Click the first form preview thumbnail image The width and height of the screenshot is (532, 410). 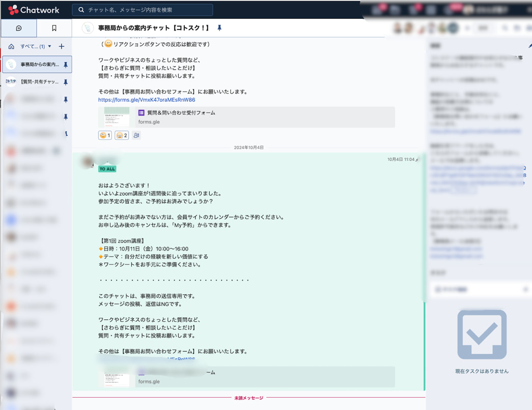click(x=117, y=117)
